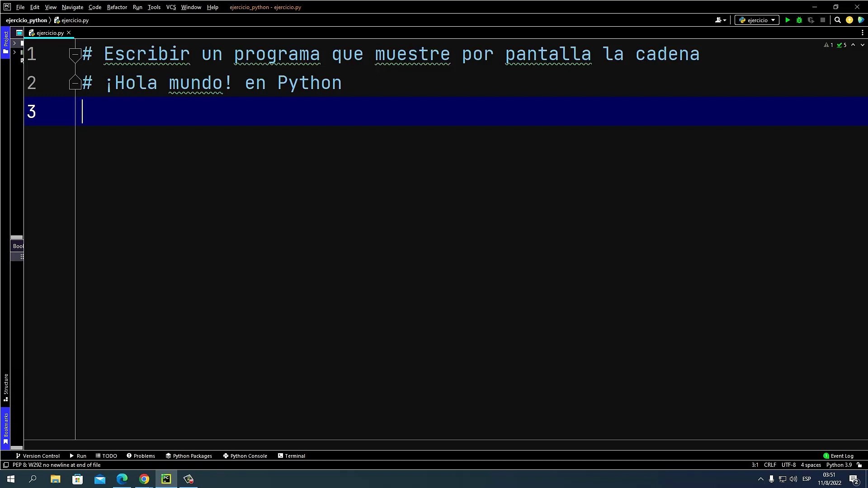Start debugging with the green bug icon
The image size is (868, 488).
coord(799,20)
